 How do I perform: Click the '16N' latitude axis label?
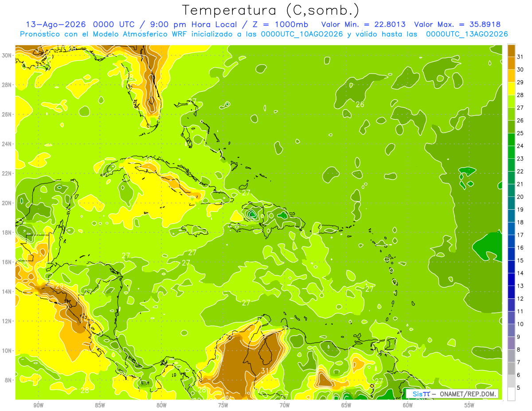tap(7, 262)
